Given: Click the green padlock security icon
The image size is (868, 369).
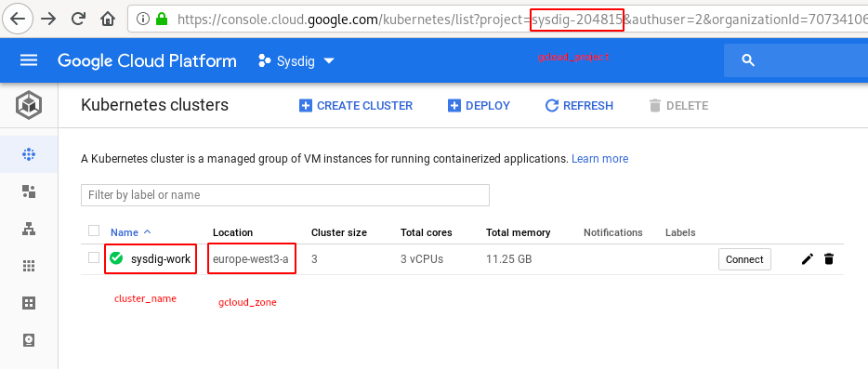Looking at the screenshot, I should tap(162, 20).
